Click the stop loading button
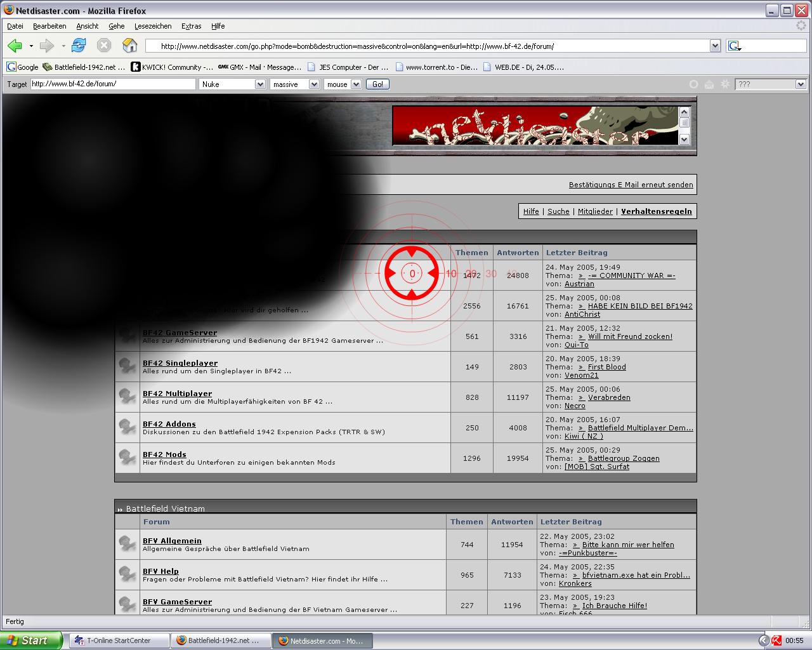Image resolution: width=812 pixels, height=650 pixels. (x=104, y=46)
